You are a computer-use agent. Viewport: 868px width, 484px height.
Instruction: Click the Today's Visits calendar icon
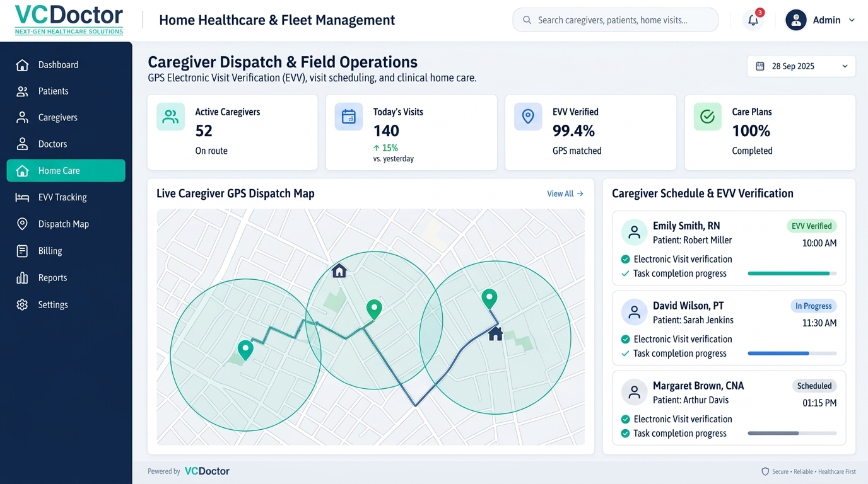click(x=349, y=117)
